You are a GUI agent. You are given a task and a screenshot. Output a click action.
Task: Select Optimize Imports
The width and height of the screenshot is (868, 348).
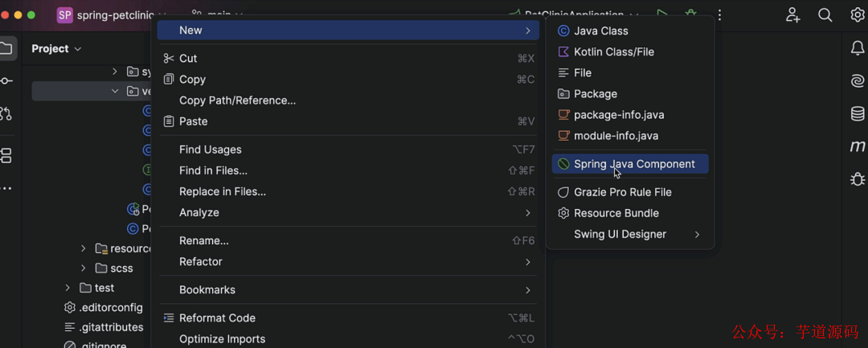point(348,339)
